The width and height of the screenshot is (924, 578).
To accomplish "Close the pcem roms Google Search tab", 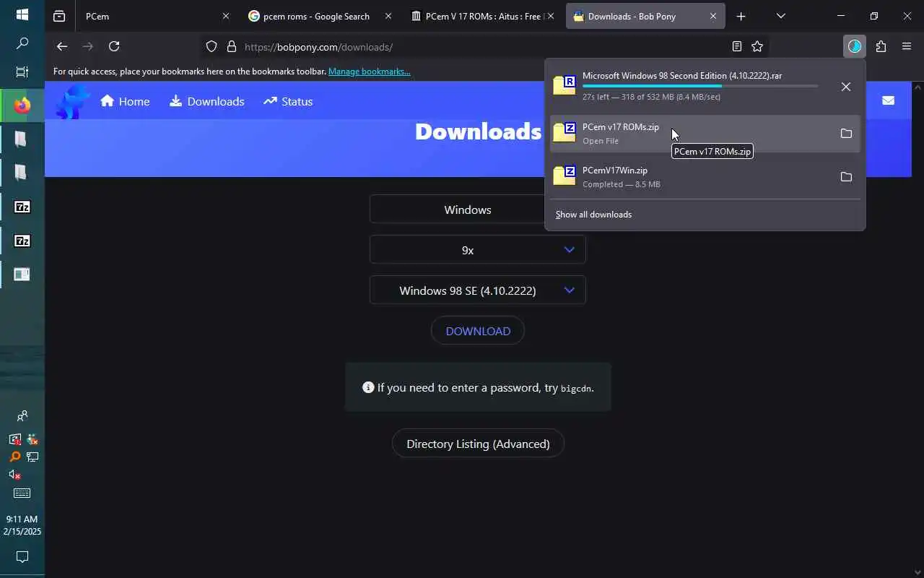I will [x=388, y=16].
